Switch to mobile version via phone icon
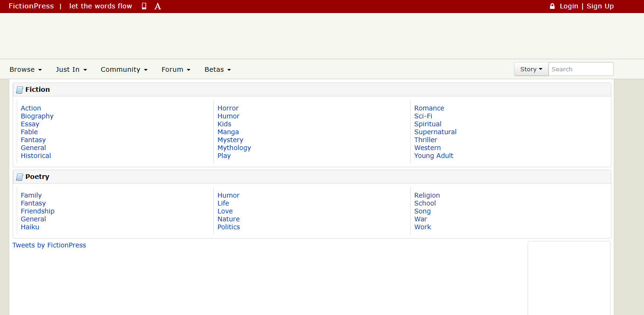Screen dimensions: 644x315 144,6
